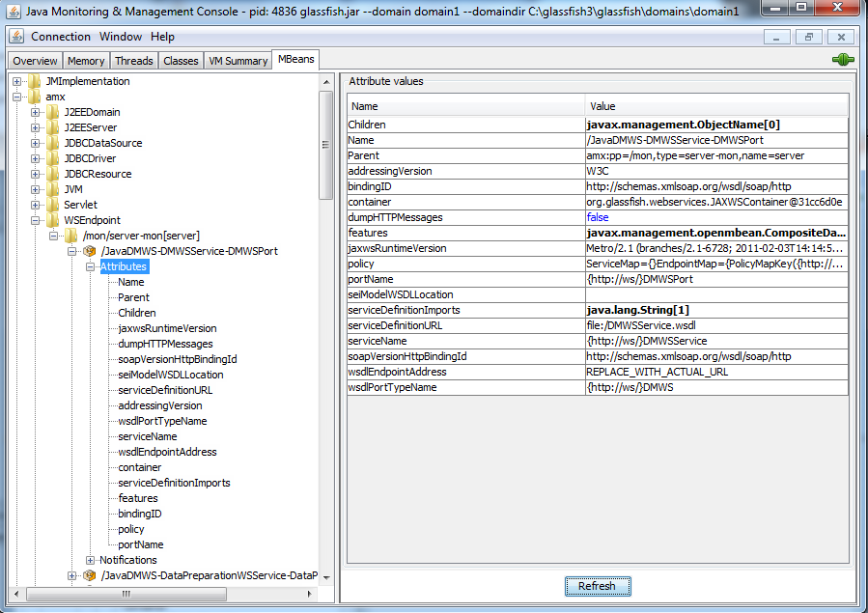Expand the JavaDMWS-DataPreparationWSService node
This screenshot has height=613, width=868.
tap(71, 576)
